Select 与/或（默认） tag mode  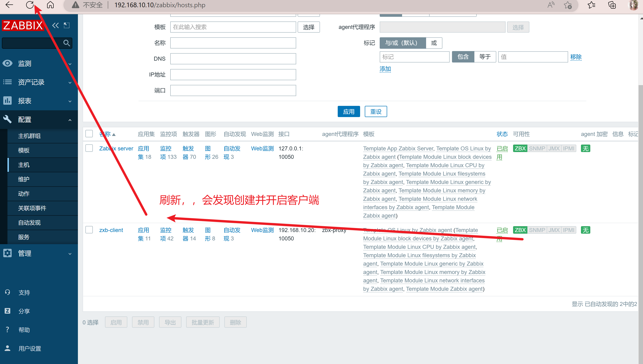pyautogui.click(x=403, y=43)
